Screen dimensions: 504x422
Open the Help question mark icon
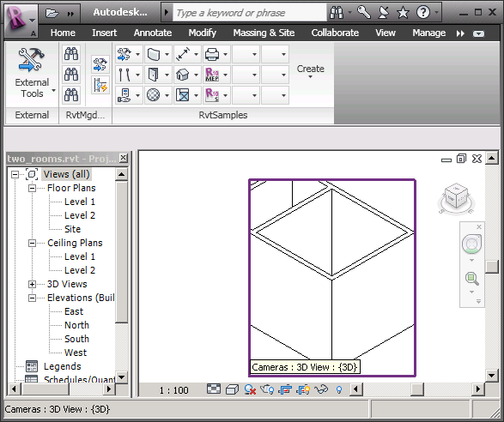click(x=422, y=13)
